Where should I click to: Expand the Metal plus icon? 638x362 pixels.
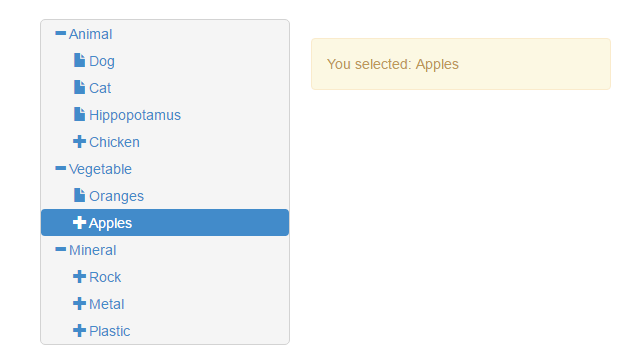(x=79, y=303)
